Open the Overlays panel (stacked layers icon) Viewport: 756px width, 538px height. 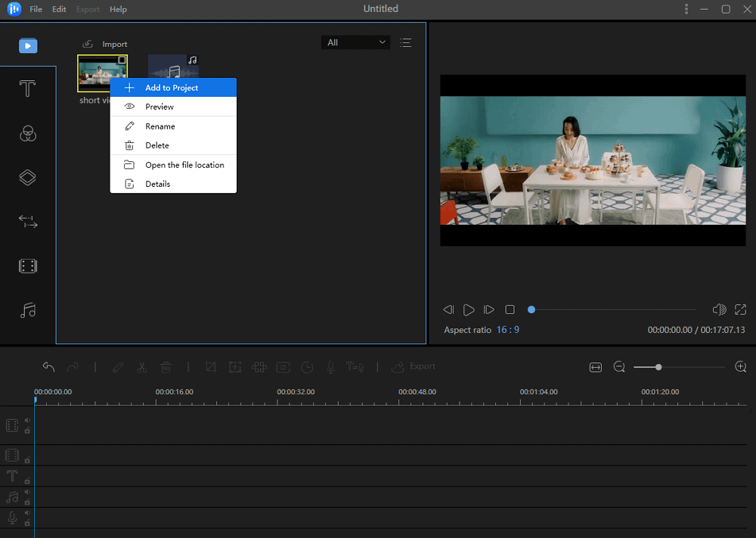point(28,178)
